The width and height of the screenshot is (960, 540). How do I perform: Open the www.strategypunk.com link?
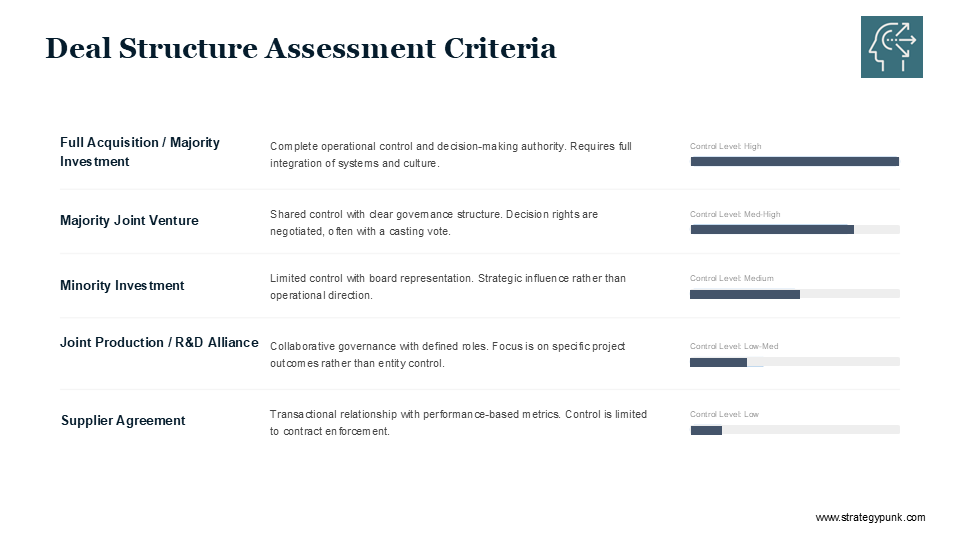click(x=870, y=517)
